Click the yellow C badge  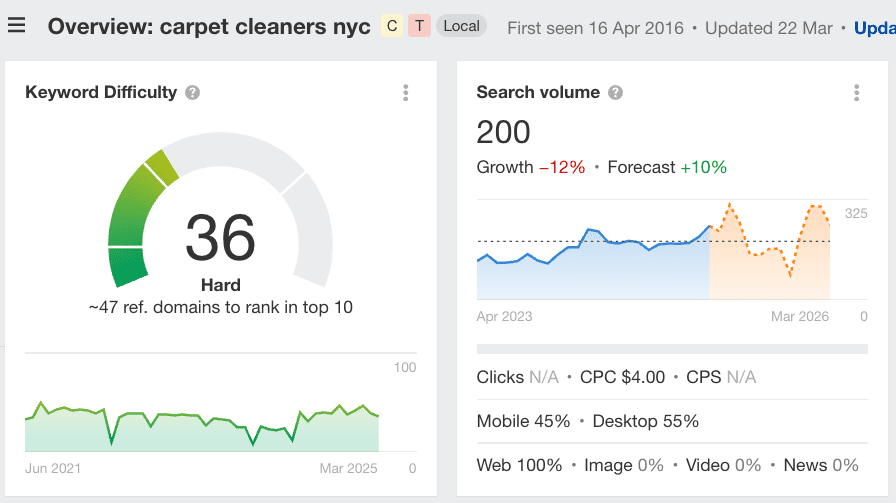(391, 26)
